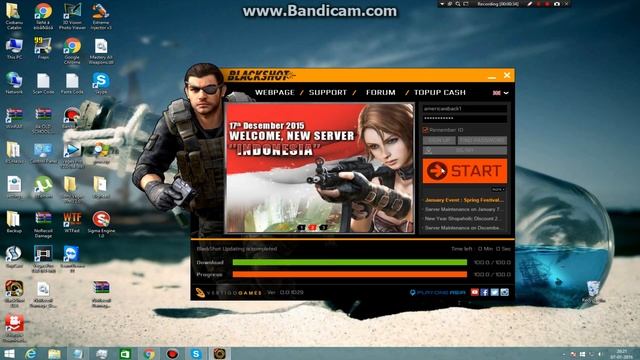Select the middle red banner slide indicator
The width and height of the screenshot is (640, 360).
[x=313, y=227]
